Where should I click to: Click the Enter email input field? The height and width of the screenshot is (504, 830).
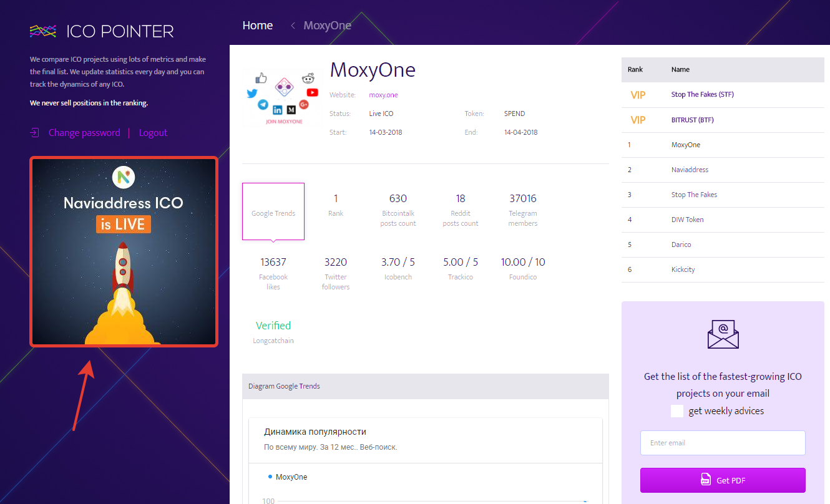(723, 443)
